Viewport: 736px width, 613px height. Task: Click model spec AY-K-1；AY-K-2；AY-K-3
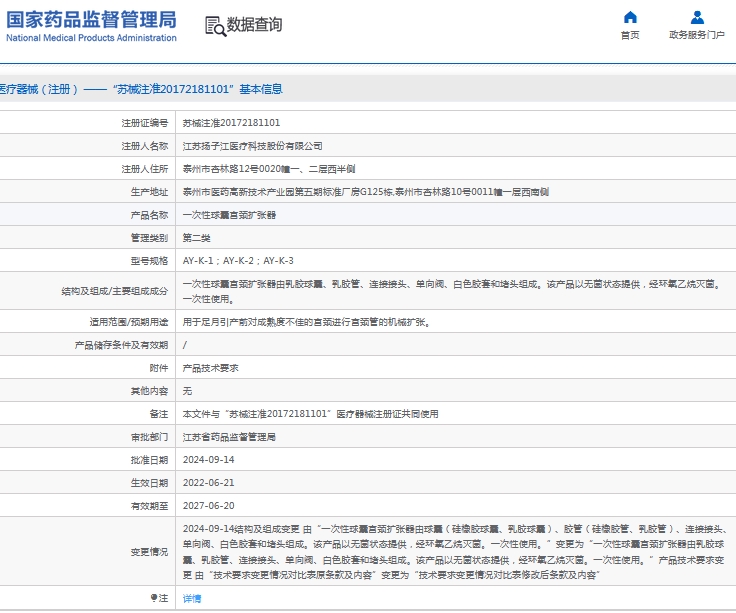tap(238, 261)
